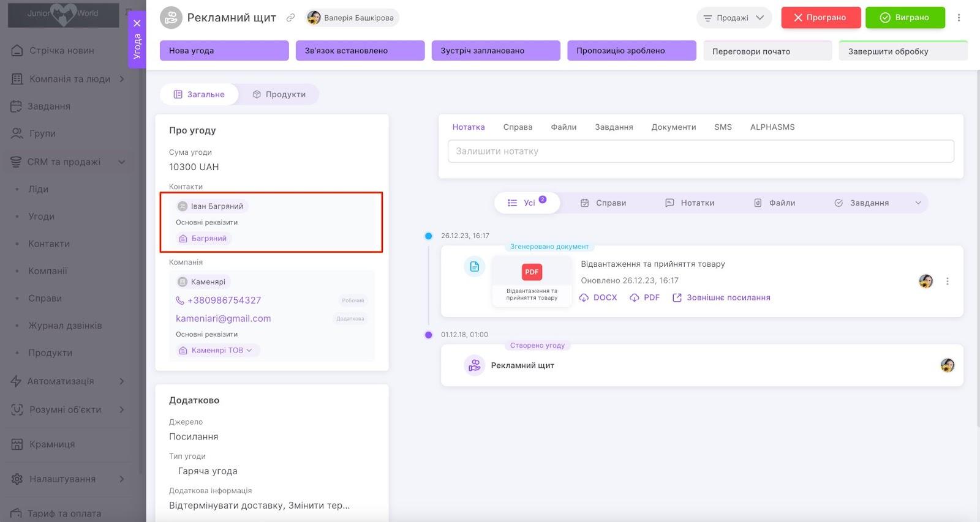Screen dimensions: 980x522
Task: Open the Справа tab
Action: [518, 127]
